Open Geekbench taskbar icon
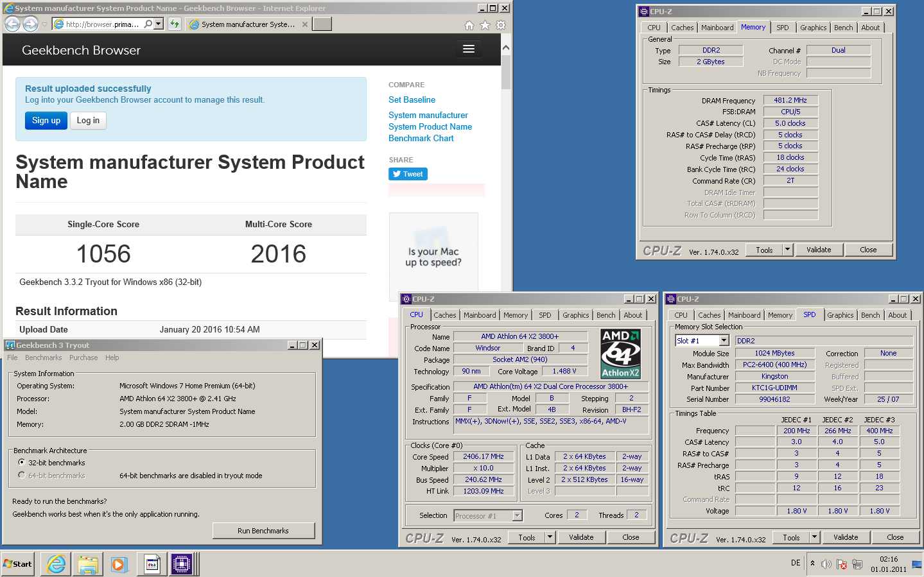 pos(152,564)
